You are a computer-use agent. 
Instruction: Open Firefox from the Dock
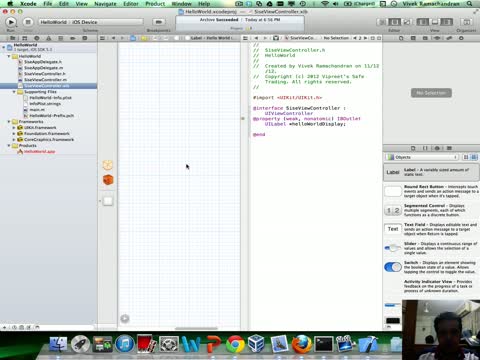(302, 344)
